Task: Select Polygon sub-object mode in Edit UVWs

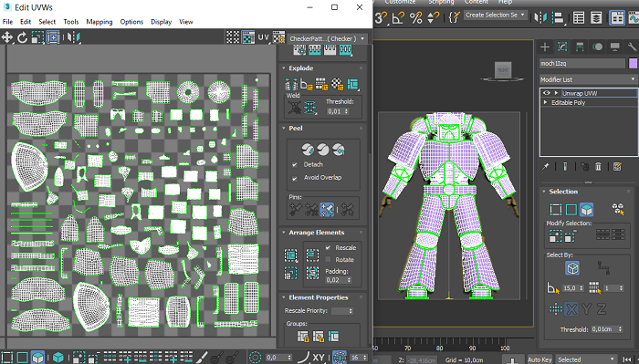Action: (x=38, y=358)
